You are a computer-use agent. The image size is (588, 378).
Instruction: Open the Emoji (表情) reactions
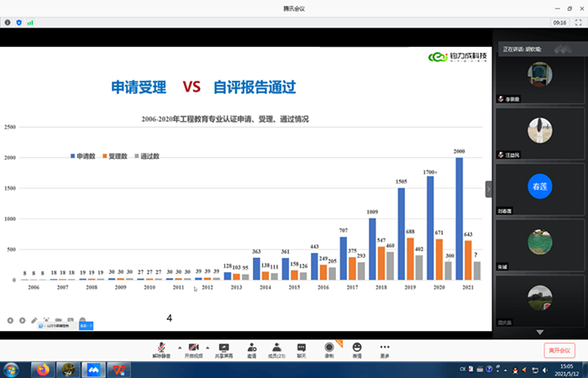(x=357, y=349)
